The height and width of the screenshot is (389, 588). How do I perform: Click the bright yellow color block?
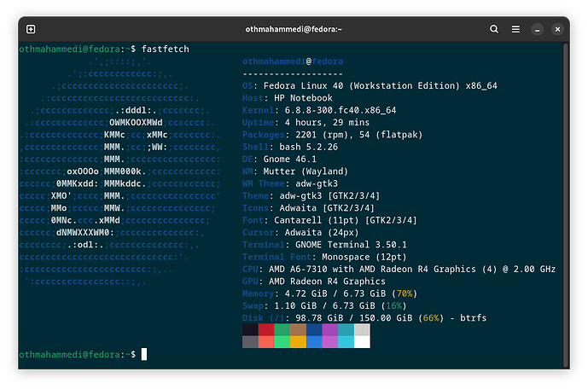298,342
